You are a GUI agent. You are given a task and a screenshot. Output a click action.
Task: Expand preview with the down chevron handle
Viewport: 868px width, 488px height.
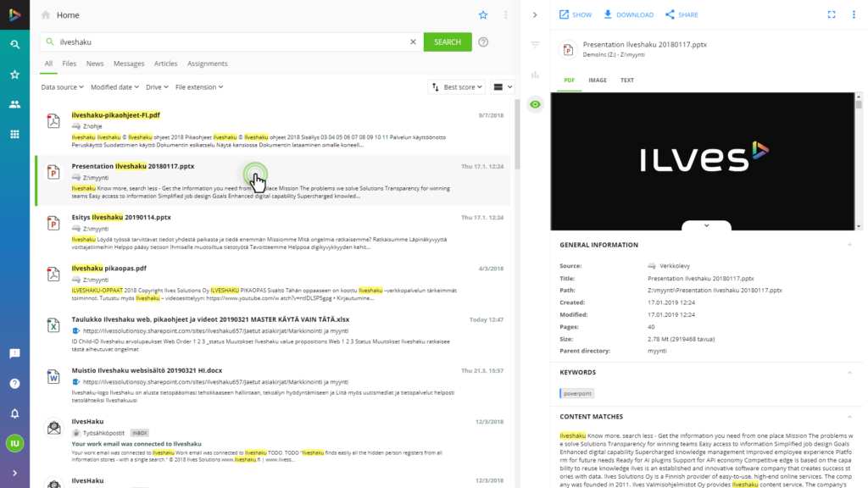706,225
